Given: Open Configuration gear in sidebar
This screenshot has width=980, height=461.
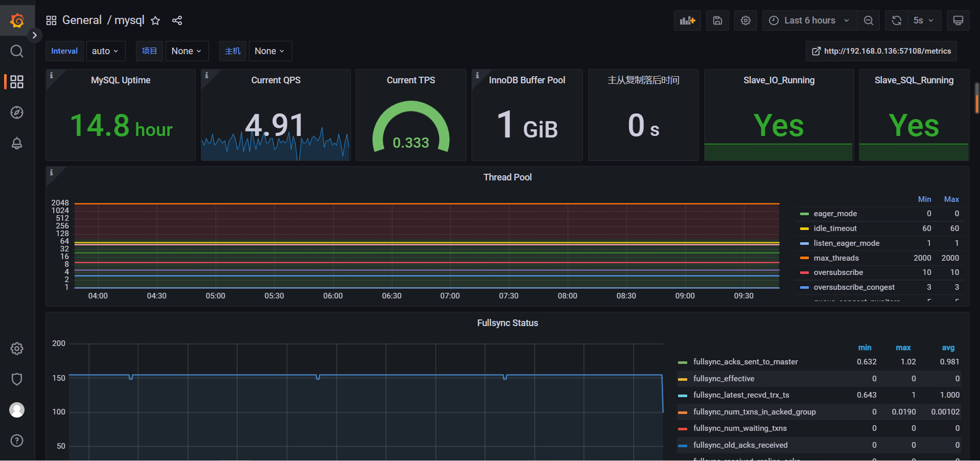Looking at the screenshot, I should [17, 349].
